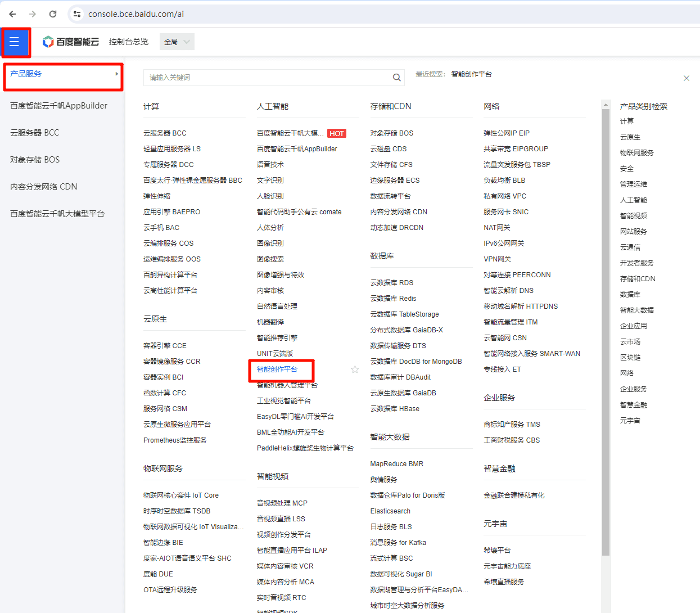Screen dimensions: 700x613
Task: Open 云数据库 RDS
Action: [x=392, y=283]
